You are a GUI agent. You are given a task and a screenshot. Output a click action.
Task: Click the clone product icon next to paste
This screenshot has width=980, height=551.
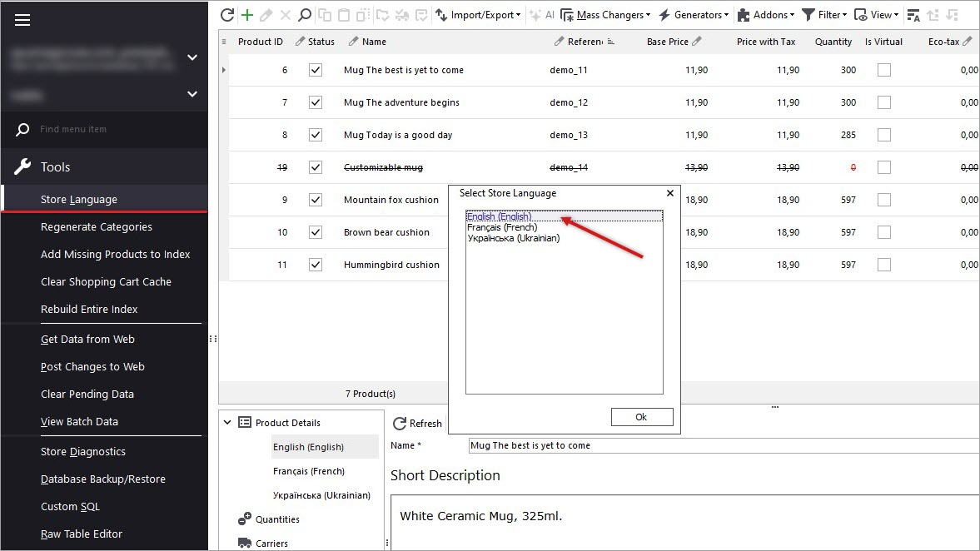click(363, 15)
